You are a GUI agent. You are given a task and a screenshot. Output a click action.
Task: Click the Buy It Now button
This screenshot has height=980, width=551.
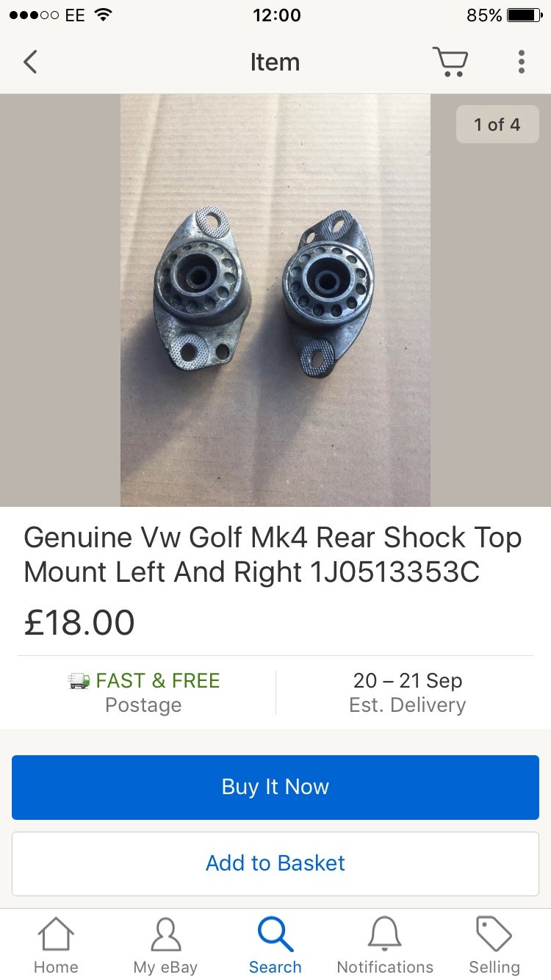point(275,787)
